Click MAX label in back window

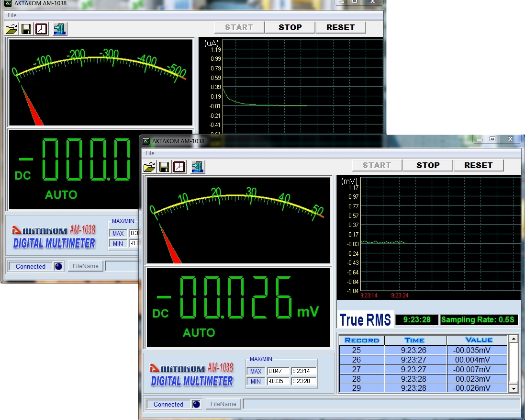coord(118,233)
